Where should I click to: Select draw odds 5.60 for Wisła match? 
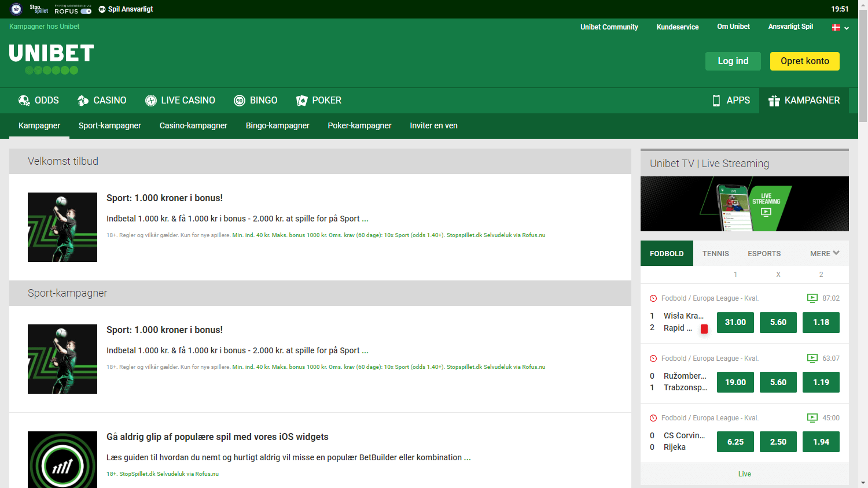tap(778, 323)
